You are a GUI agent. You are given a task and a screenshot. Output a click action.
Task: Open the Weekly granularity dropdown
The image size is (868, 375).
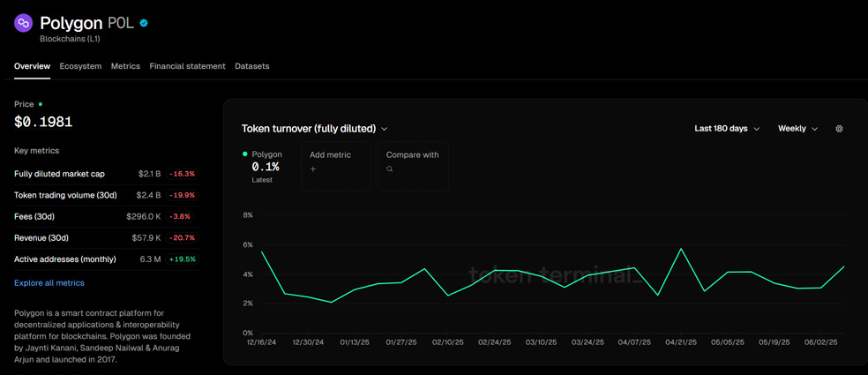tap(797, 129)
